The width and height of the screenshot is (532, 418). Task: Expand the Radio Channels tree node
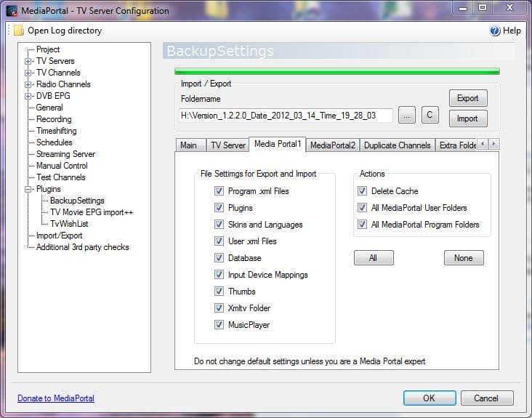[28, 84]
